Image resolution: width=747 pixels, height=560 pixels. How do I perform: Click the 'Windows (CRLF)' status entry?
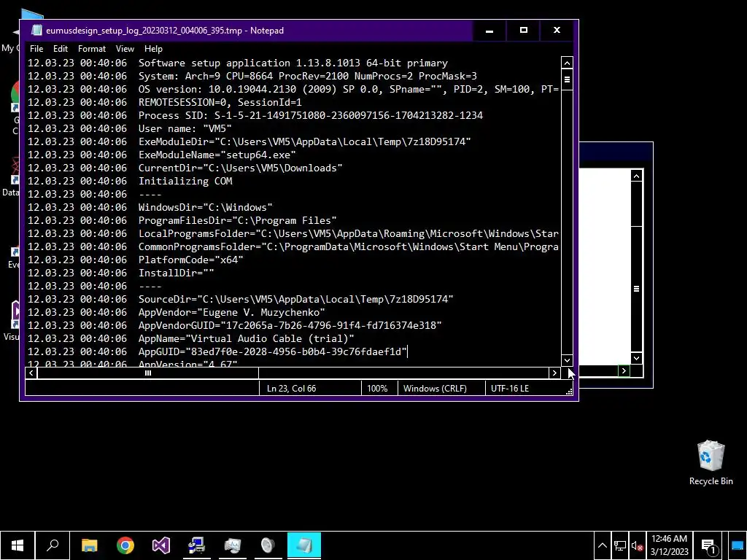click(435, 389)
